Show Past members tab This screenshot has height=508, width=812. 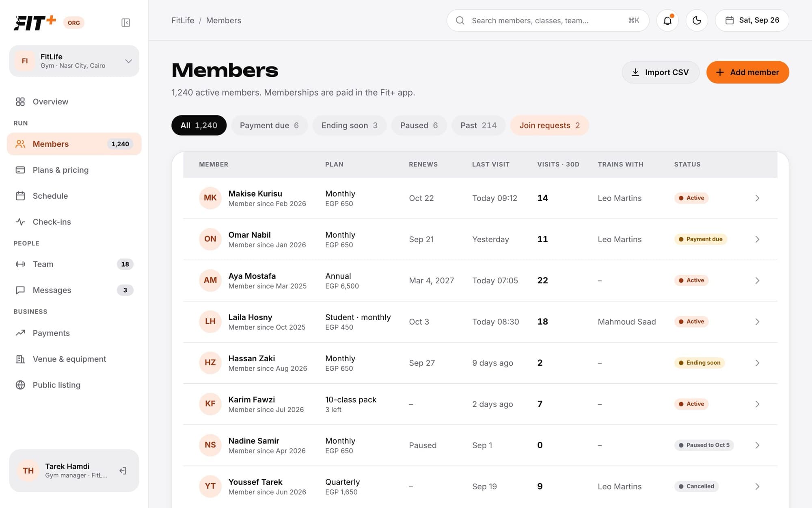tap(478, 125)
